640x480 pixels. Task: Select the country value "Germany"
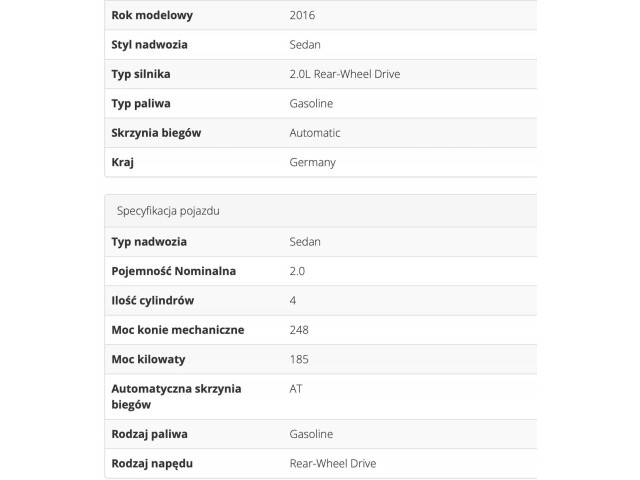pos(311,162)
